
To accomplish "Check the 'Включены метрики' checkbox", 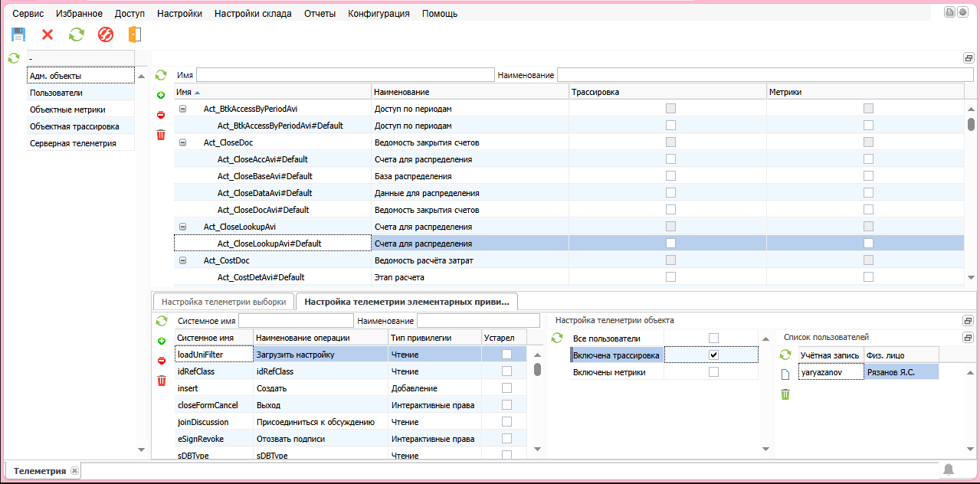I will coord(713,371).
